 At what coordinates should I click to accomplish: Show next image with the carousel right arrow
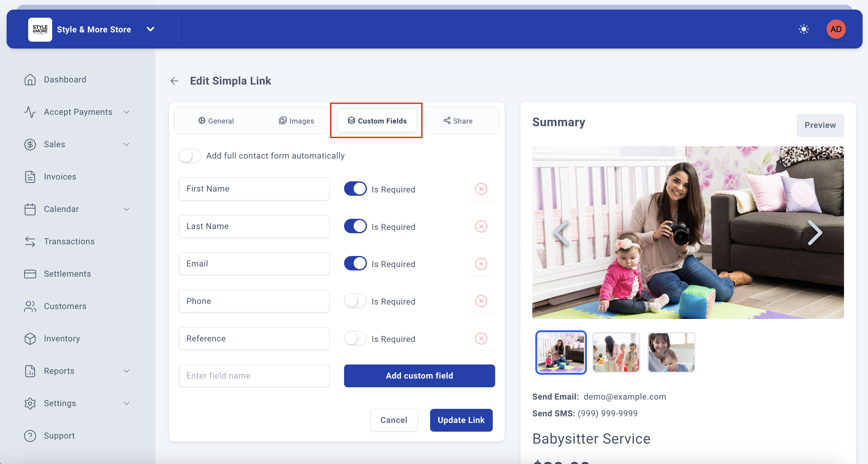[815, 233]
